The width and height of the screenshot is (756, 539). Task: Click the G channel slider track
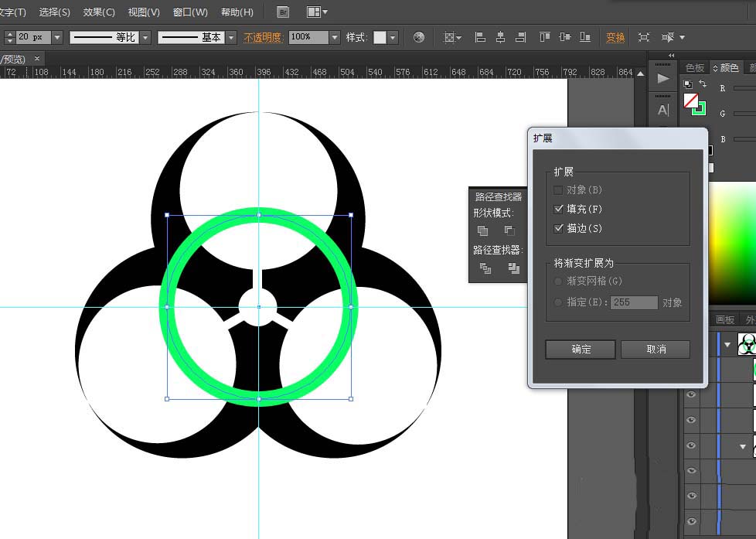744,114
